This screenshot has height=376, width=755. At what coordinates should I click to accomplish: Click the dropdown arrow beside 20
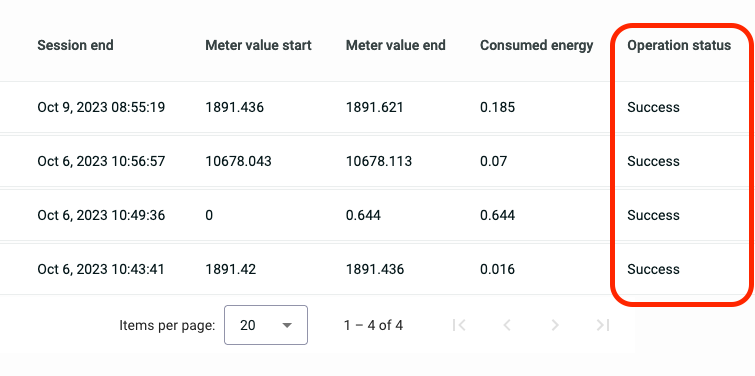[x=287, y=325]
